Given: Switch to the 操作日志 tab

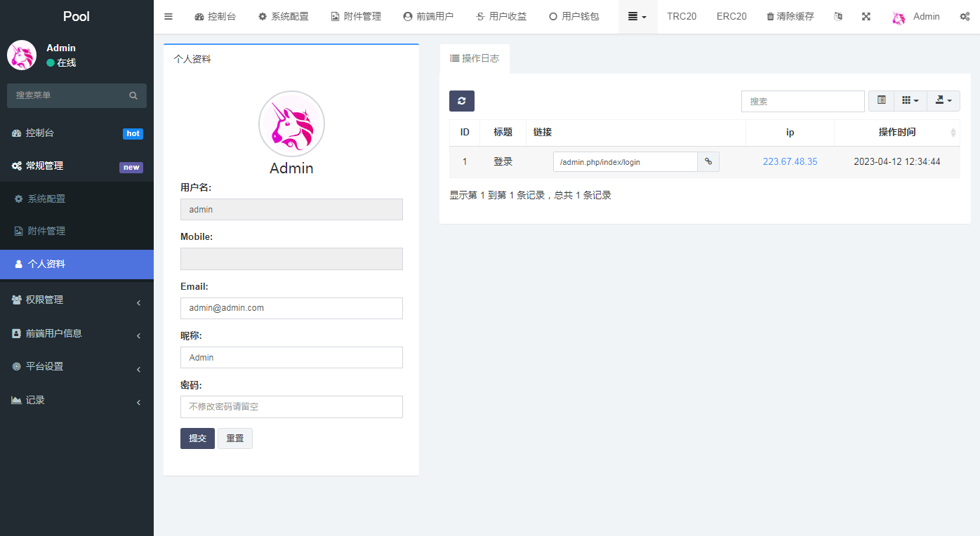Looking at the screenshot, I should click(x=475, y=59).
